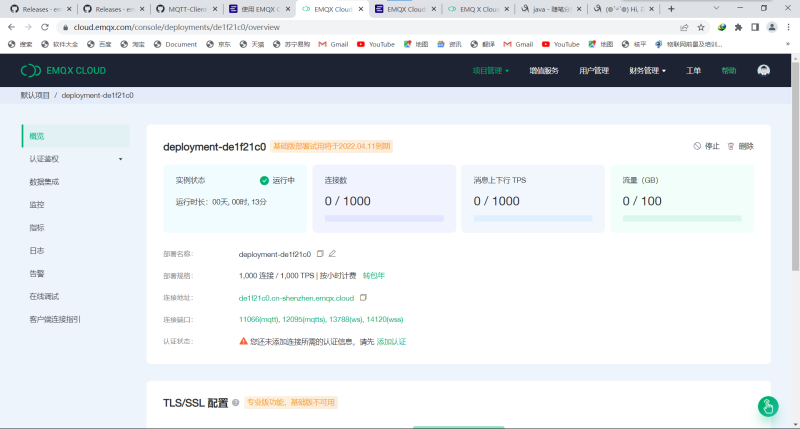The height and width of the screenshot is (429, 800).
Task: Click the page vertical scrollbar
Action: tap(795, 168)
